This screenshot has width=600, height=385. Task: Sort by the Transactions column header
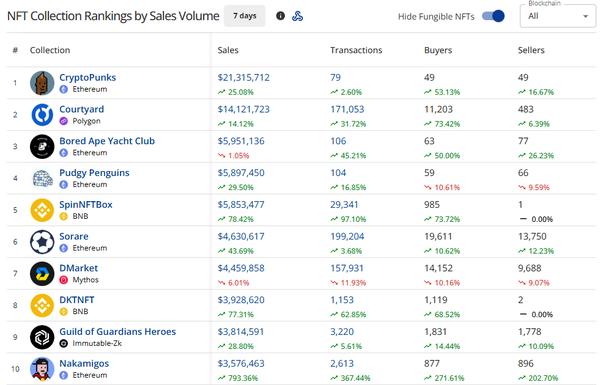pos(356,50)
